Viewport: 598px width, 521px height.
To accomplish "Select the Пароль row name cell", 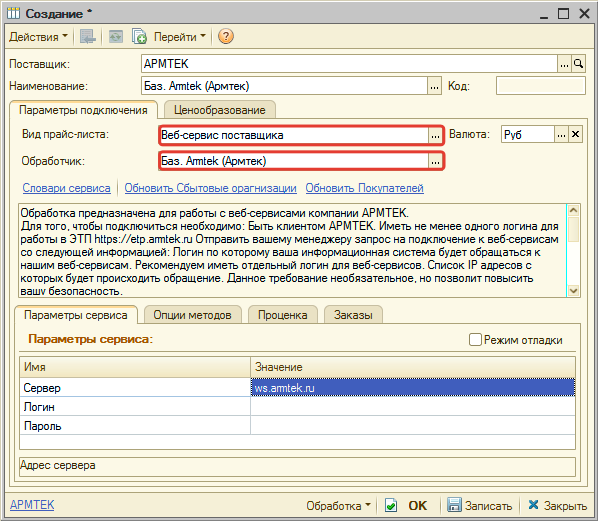I will pos(135,426).
